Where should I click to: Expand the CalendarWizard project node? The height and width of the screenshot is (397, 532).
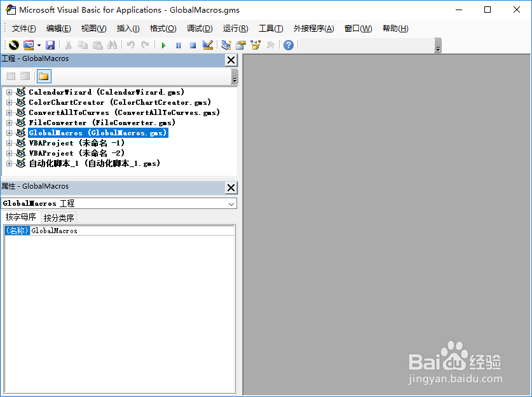click(9, 92)
